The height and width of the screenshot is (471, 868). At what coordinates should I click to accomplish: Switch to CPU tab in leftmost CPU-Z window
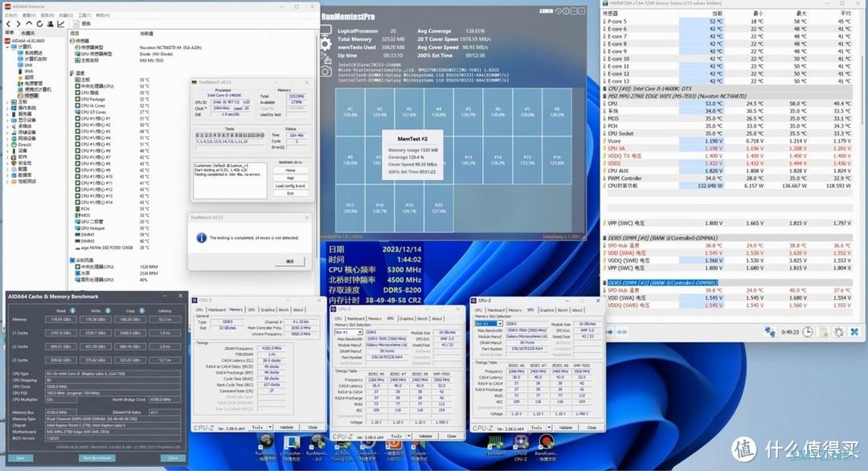pos(199,310)
